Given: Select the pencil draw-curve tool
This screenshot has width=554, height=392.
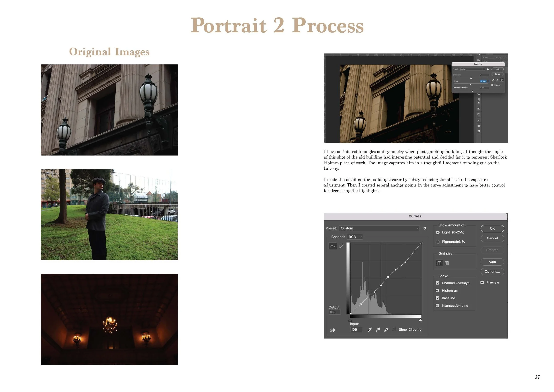Looking at the screenshot, I should [341, 246].
